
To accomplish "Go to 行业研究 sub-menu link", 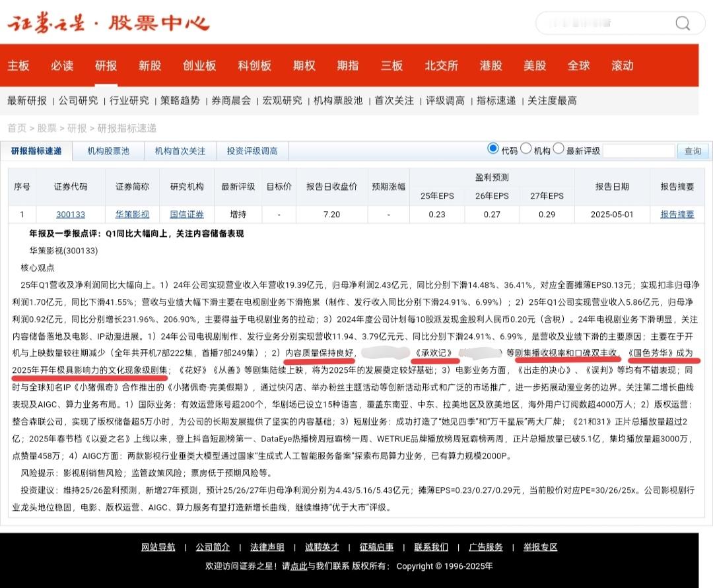I will point(129,100).
